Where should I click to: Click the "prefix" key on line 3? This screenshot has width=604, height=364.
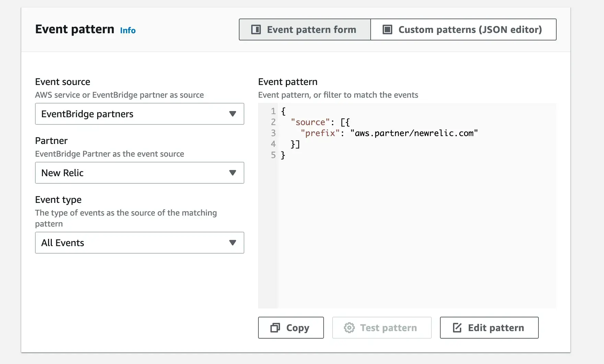(x=320, y=133)
